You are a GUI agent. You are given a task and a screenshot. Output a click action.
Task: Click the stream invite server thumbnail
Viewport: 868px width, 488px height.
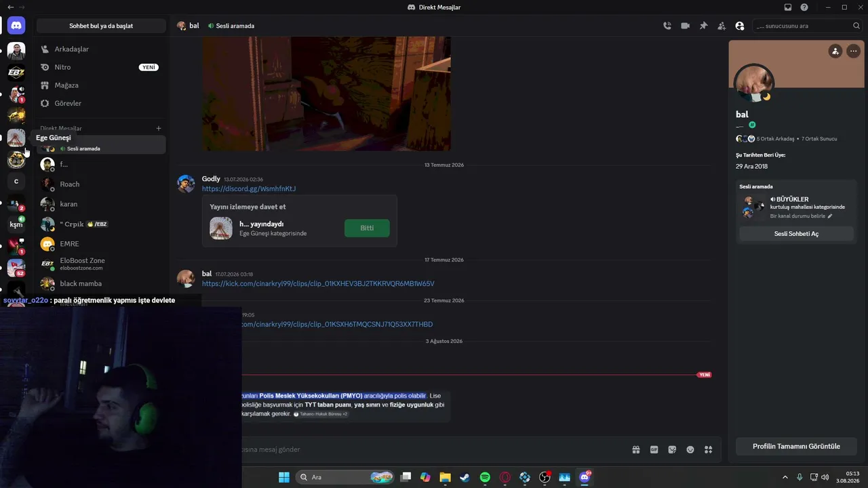coord(221,228)
